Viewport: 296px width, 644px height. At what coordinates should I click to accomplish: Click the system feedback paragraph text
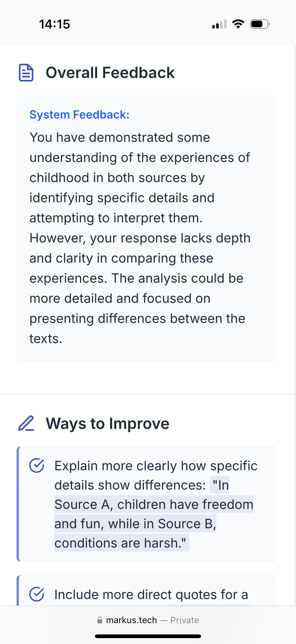tap(140, 238)
